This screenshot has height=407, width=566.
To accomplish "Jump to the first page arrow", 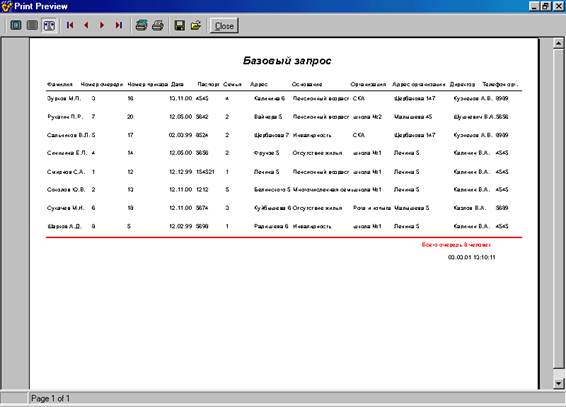I will click(x=70, y=25).
